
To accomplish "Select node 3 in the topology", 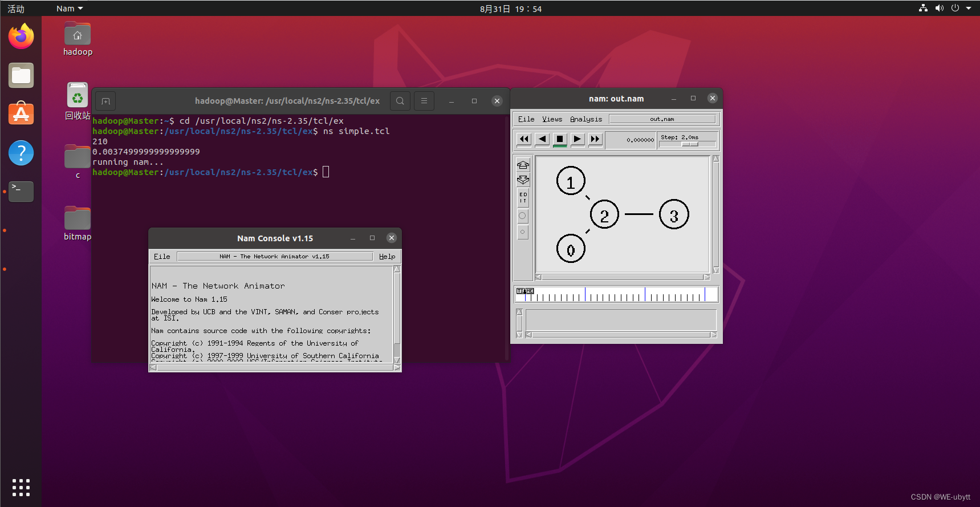I will click(674, 214).
